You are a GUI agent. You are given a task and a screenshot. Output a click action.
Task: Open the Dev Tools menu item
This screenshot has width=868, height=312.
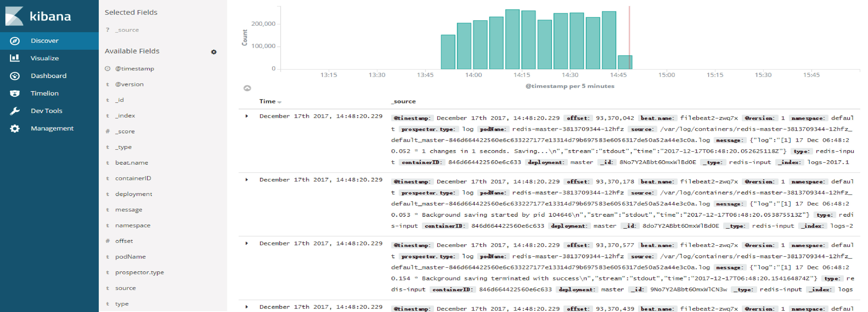49,111
